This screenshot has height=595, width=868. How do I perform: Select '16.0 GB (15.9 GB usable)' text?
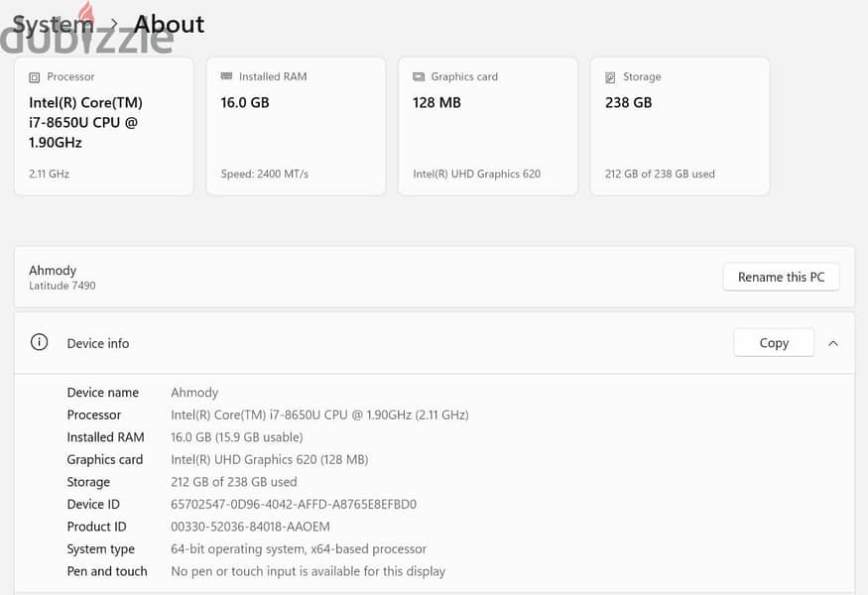pyautogui.click(x=236, y=437)
